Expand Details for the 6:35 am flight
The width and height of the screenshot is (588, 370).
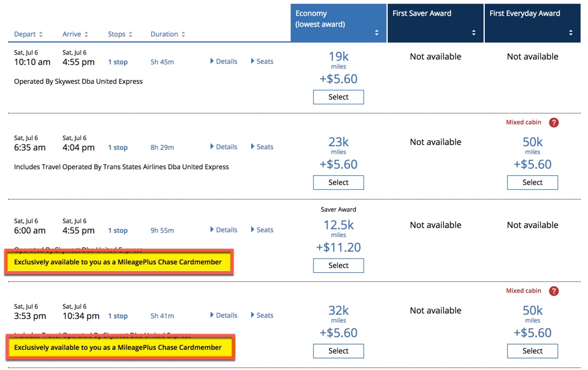(x=224, y=147)
